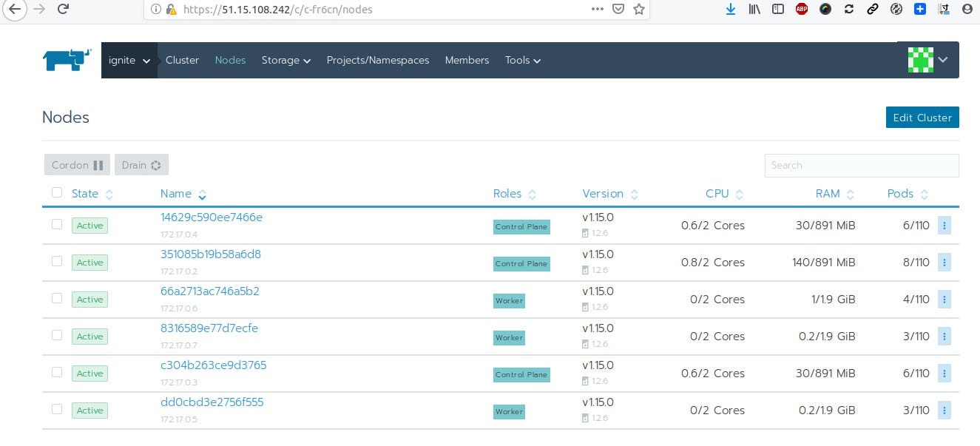Sort nodes by Roles column

(x=515, y=194)
